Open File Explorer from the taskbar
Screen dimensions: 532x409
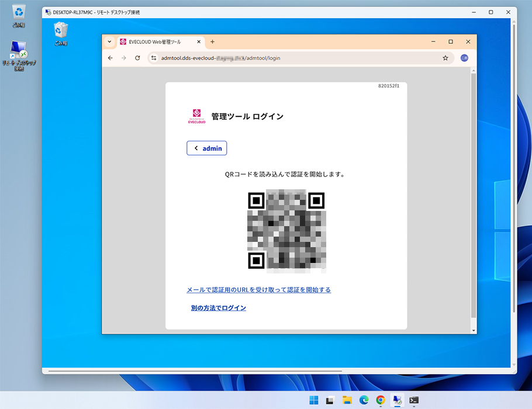coord(347,400)
